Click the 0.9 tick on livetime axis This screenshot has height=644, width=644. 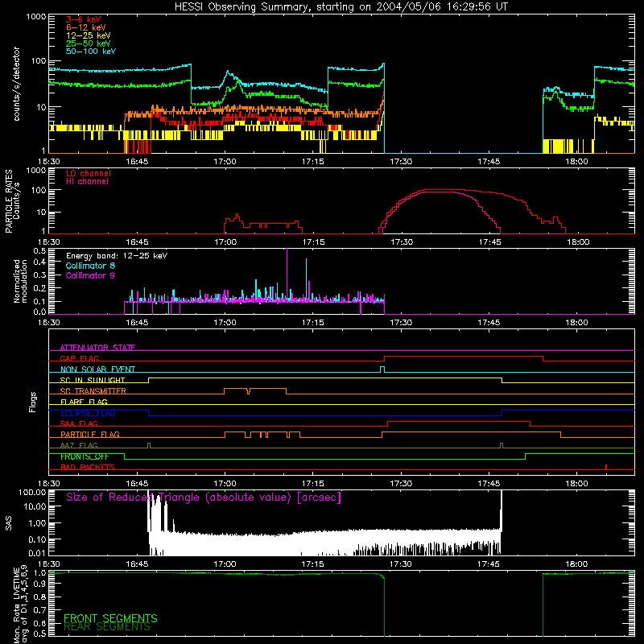click(39, 585)
